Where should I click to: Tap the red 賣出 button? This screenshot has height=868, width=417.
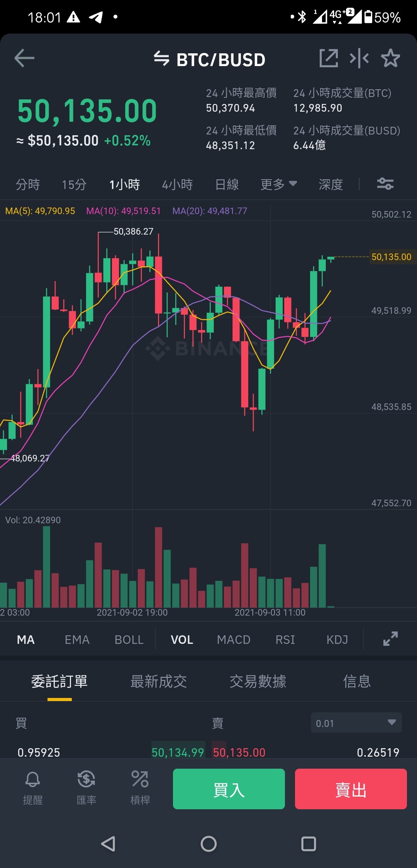(351, 789)
